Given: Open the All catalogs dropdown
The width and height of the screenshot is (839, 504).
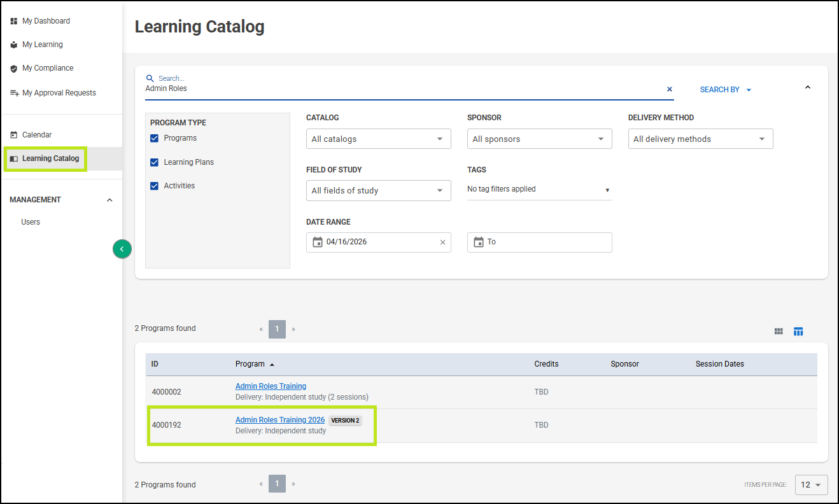Looking at the screenshot, I should (378, 139).
